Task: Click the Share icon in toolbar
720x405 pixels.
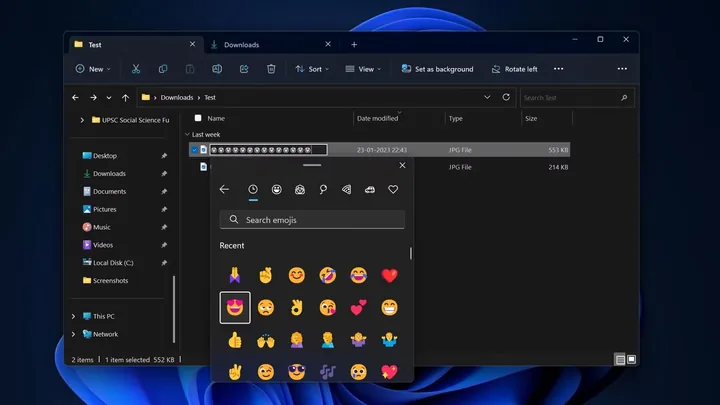Action: tap(244, 69)
